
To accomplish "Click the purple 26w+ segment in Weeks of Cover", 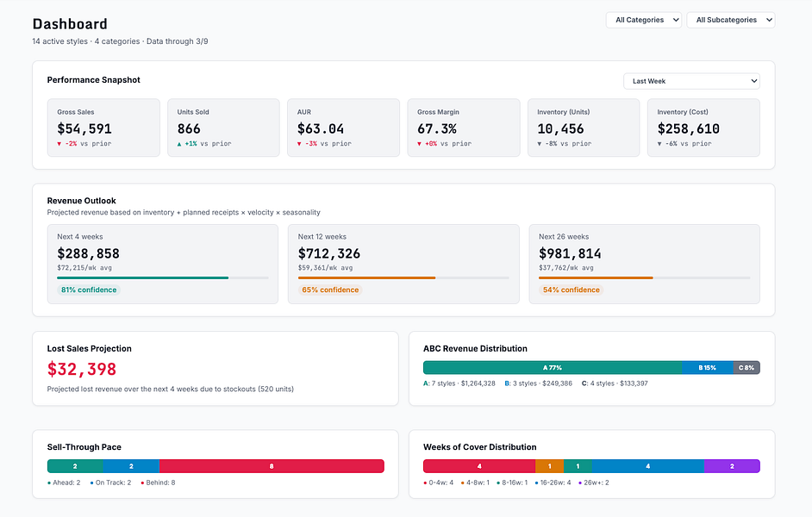I will (732, 466).
